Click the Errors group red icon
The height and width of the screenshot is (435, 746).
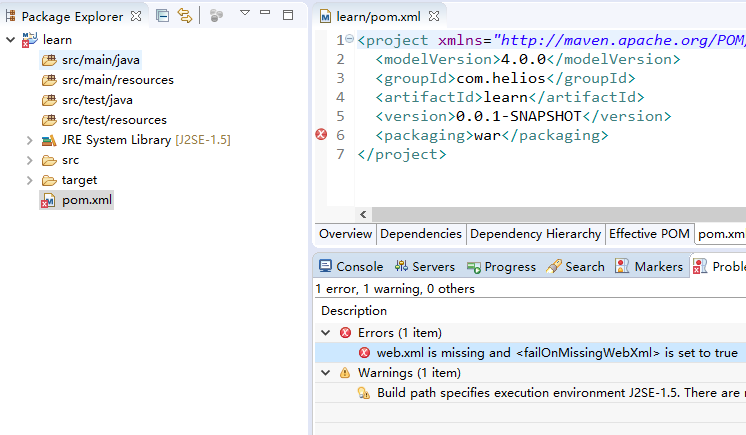(345, 333)
